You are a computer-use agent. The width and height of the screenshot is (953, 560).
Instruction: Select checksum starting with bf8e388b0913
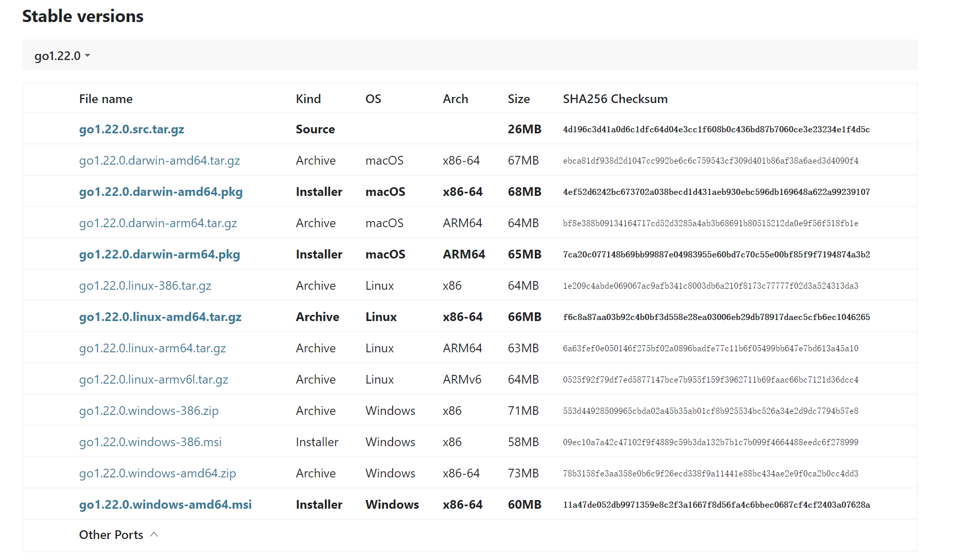tap(711, 223)
